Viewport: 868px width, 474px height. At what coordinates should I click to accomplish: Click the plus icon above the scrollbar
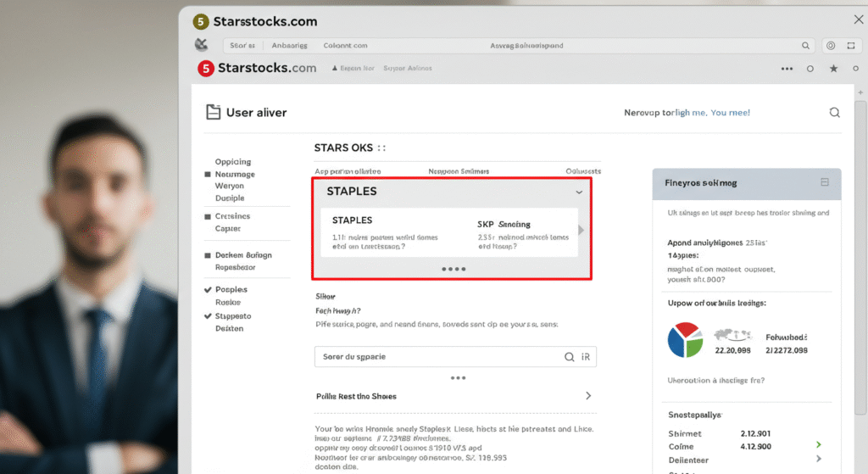coord(860,92)
